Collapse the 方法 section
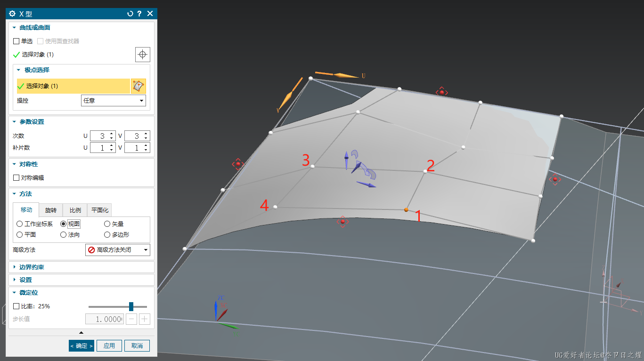The image size is (644, 361). coord(14,194)
